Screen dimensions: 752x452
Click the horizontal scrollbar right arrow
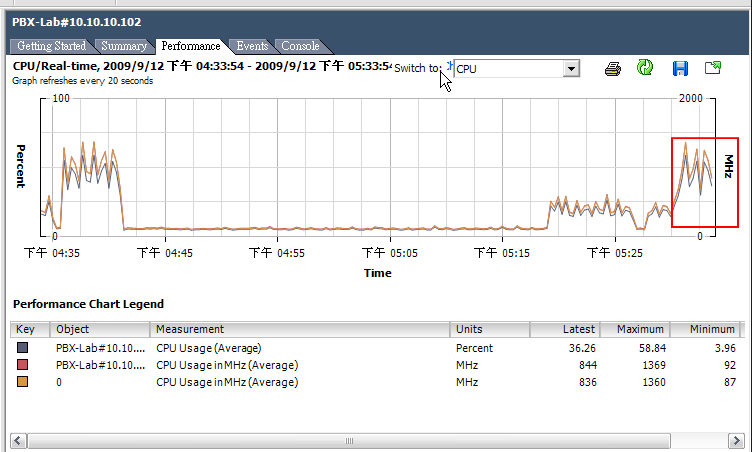736,440
